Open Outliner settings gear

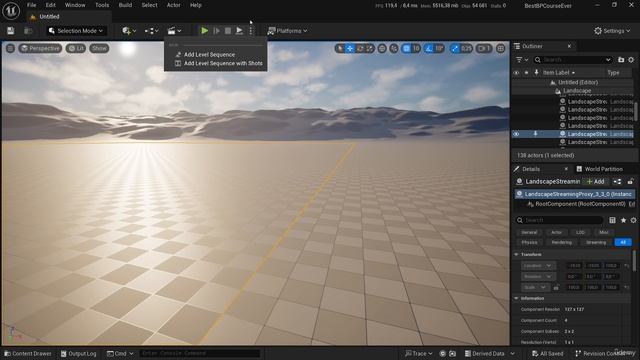(x=631, y=60)
